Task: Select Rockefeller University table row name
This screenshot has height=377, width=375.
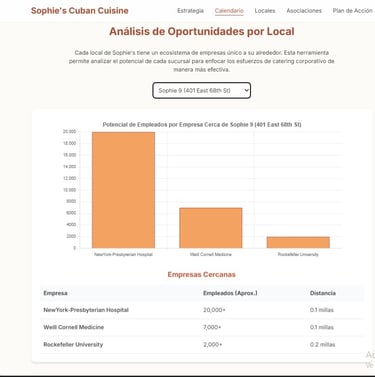Action: coord(73,344)
